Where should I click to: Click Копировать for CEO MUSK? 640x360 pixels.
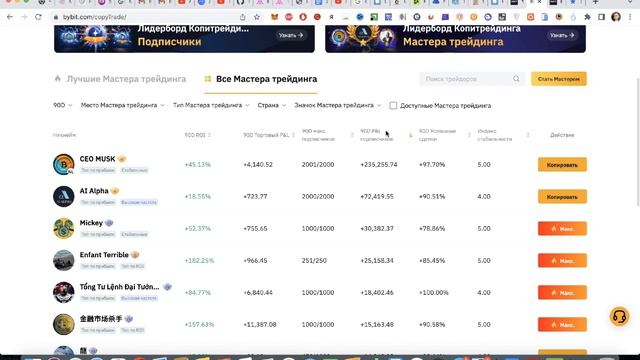[x=562, y=165]
